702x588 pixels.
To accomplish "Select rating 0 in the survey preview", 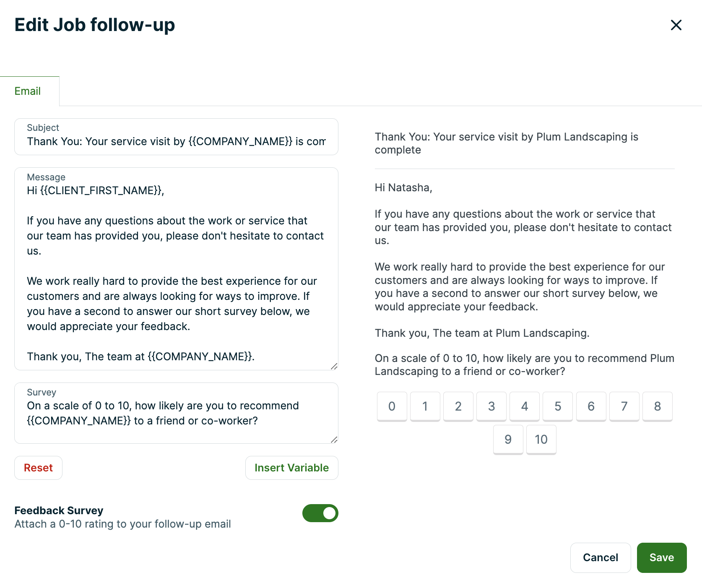I will (392, 406).
